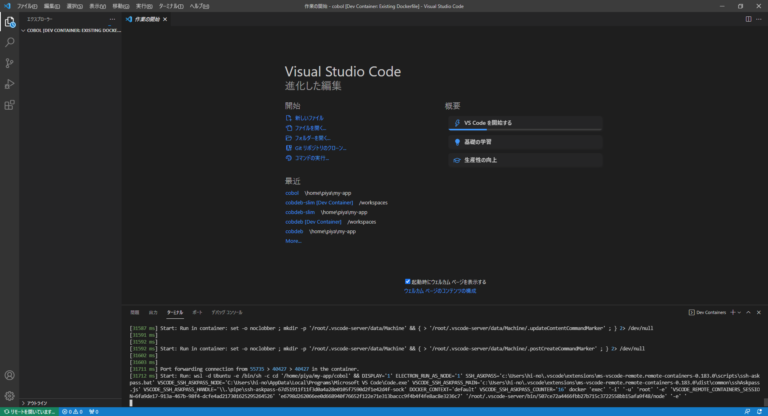Image resolution: width=768 pixels, height=416 pixels.
Task: Open the terminal launch profile dropdown arrow
Action: [x=739, y=312]
